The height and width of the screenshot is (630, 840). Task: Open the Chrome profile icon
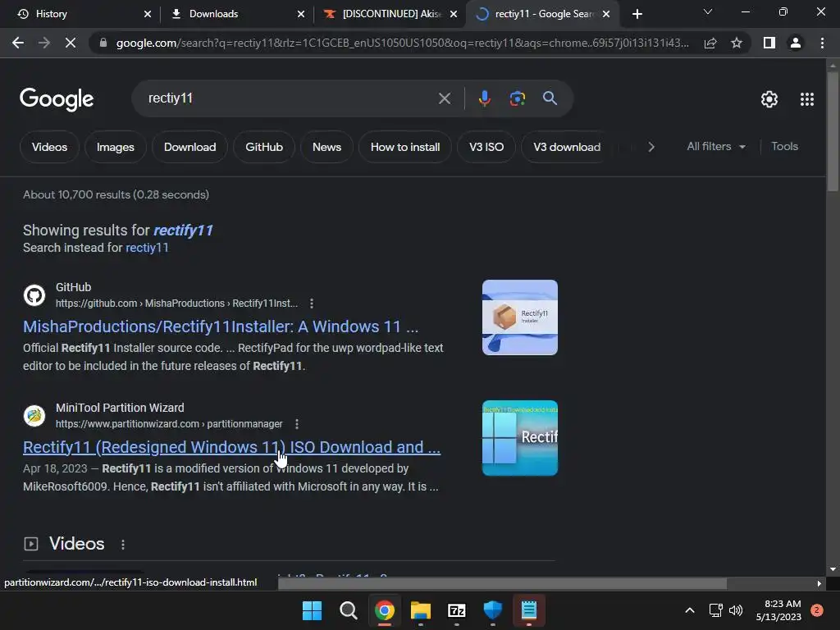click(x=796, y=43)
